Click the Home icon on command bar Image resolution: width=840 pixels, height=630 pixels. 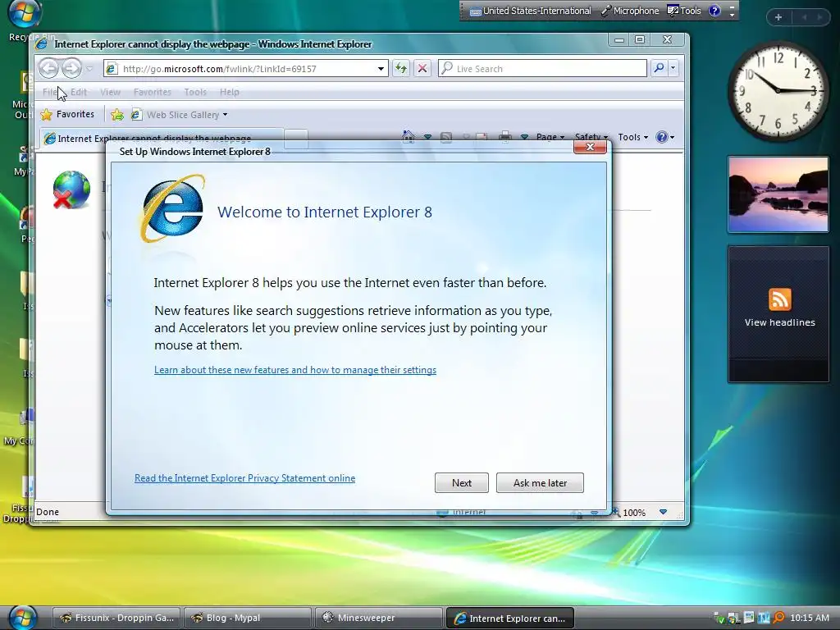click(409, 137)
